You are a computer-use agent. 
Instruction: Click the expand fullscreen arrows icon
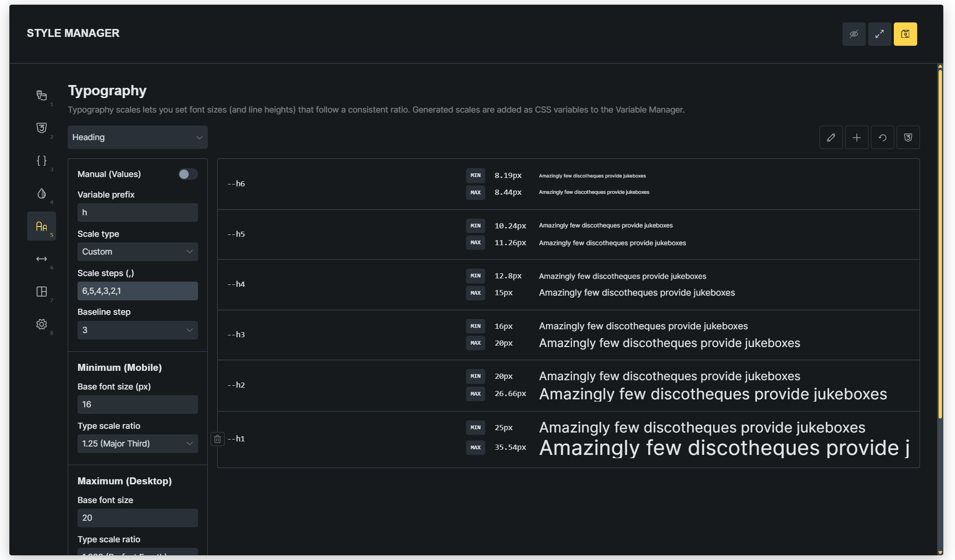(x=879, y=34)
